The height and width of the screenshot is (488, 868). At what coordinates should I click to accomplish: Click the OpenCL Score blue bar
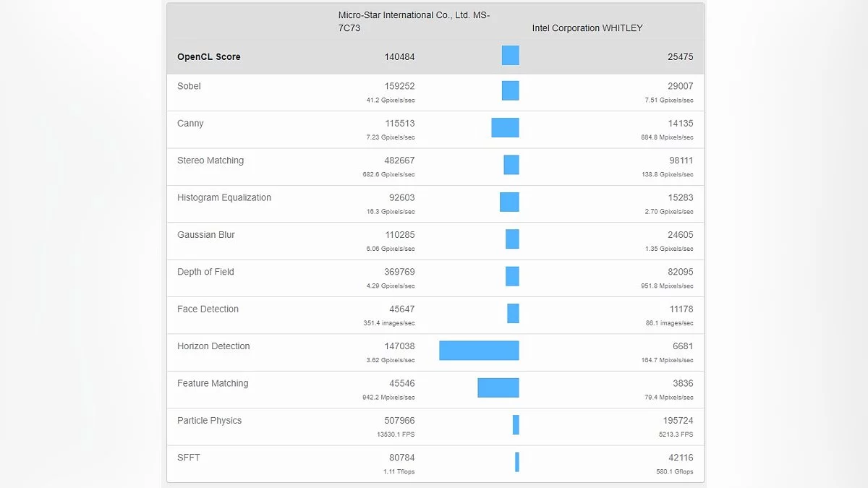coord(511,56)
